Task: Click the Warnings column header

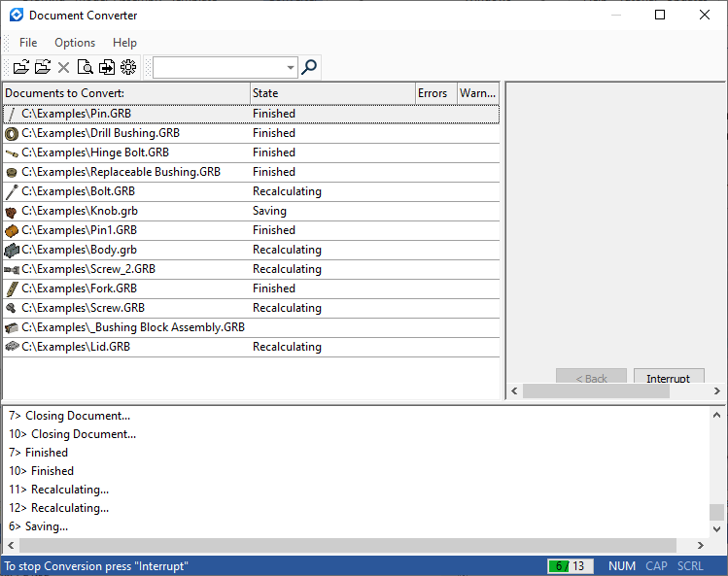Action: tap(478, 93)
